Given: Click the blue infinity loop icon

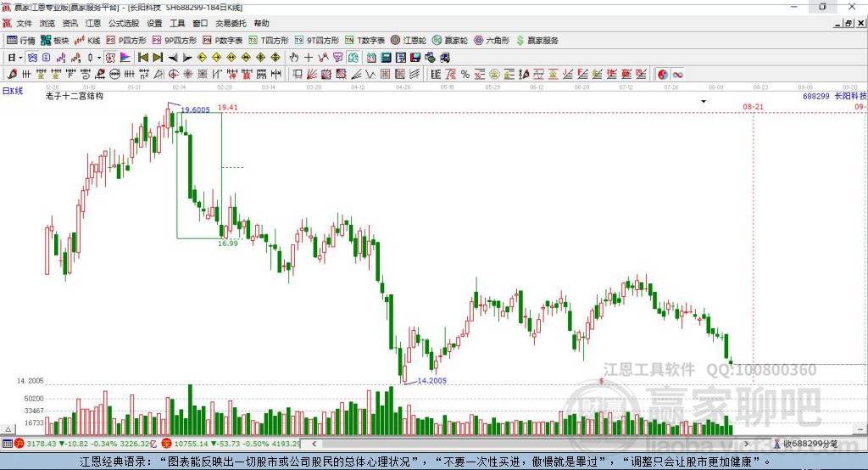Looking at the screenshot, I should pos(677,75).
